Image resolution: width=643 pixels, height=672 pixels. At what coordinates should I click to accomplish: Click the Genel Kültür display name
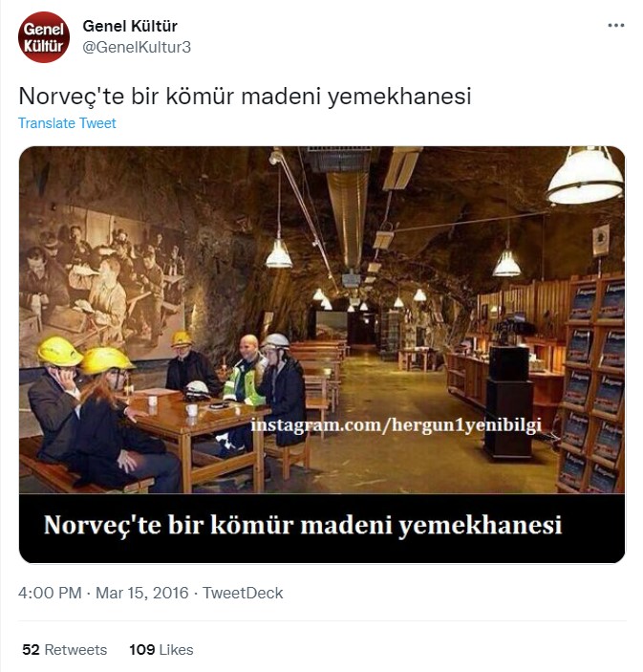pos(130,26)
